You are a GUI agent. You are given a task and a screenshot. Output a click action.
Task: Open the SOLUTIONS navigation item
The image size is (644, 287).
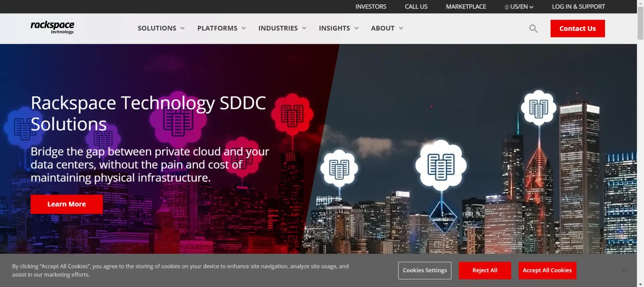coord(157,28)
